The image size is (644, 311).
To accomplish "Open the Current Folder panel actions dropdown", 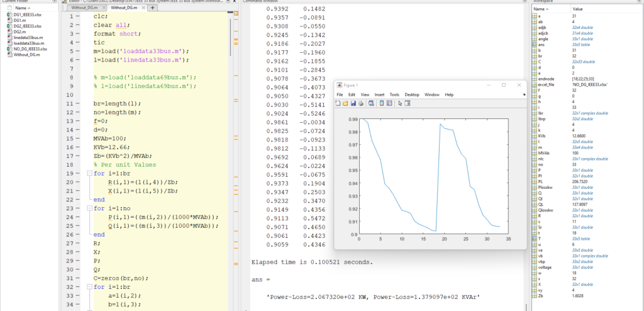I will pyautogui.click(x=55, y=1).
